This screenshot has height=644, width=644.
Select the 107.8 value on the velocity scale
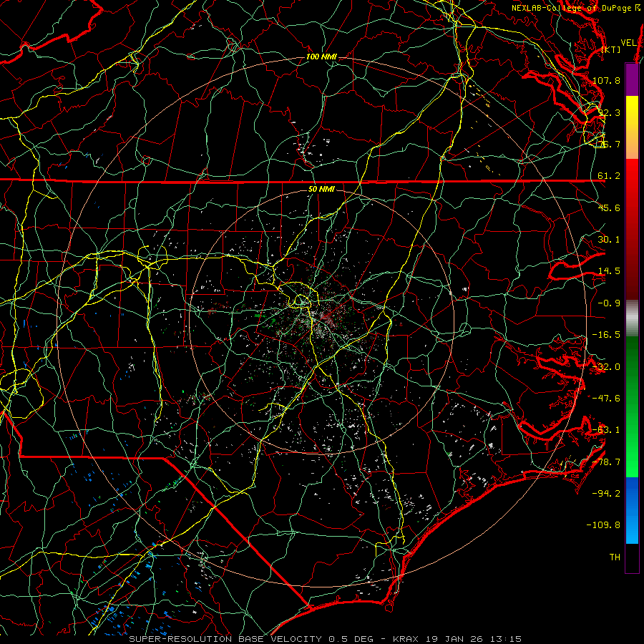(x=606, y=80)
